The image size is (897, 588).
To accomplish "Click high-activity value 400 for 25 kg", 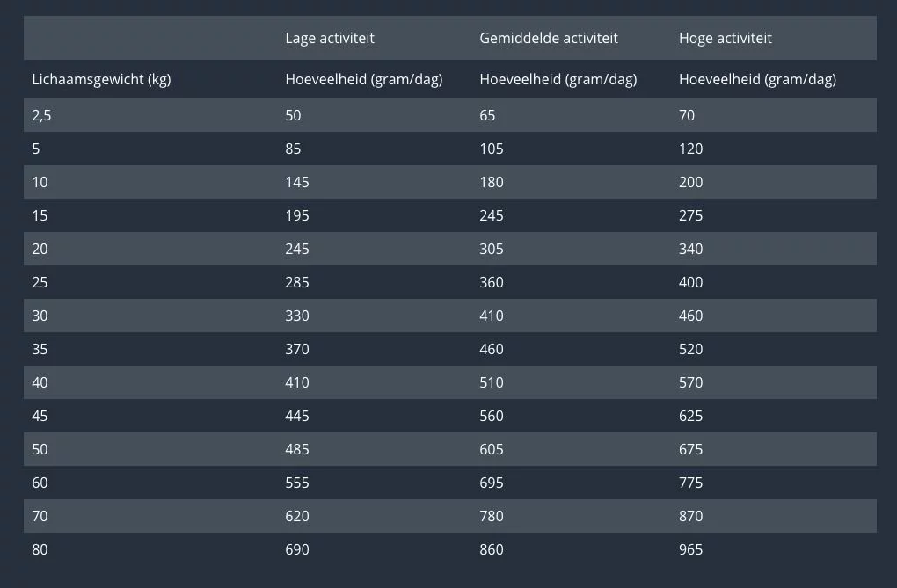I will [x=691, y=282].
